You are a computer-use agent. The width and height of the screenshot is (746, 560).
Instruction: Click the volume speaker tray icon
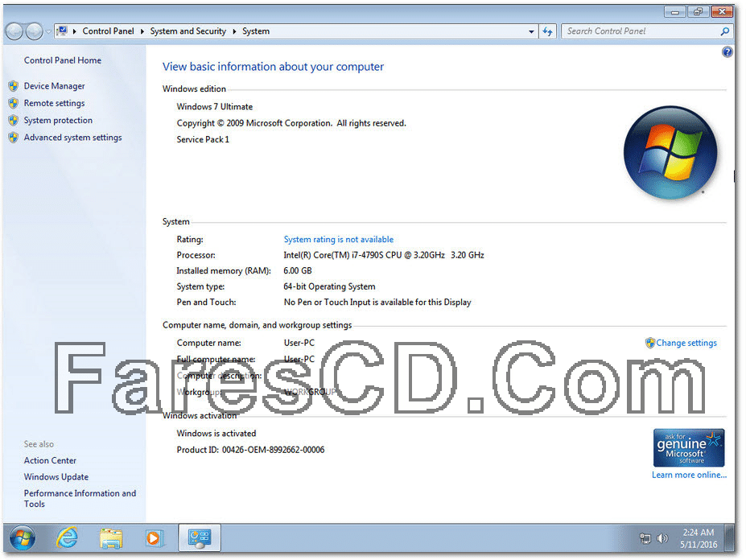(662, 538)
